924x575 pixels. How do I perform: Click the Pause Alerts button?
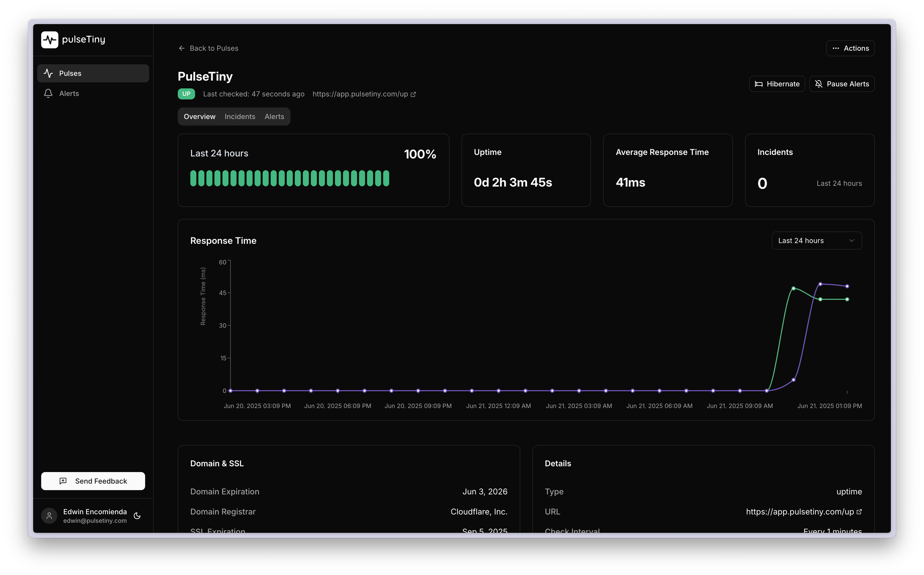[x=841, y=84]
